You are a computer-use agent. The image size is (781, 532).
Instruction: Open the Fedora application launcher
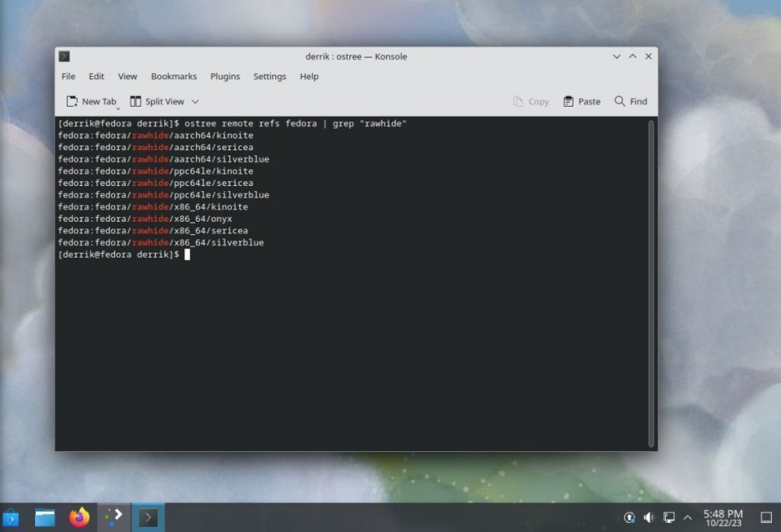point(11,516)
